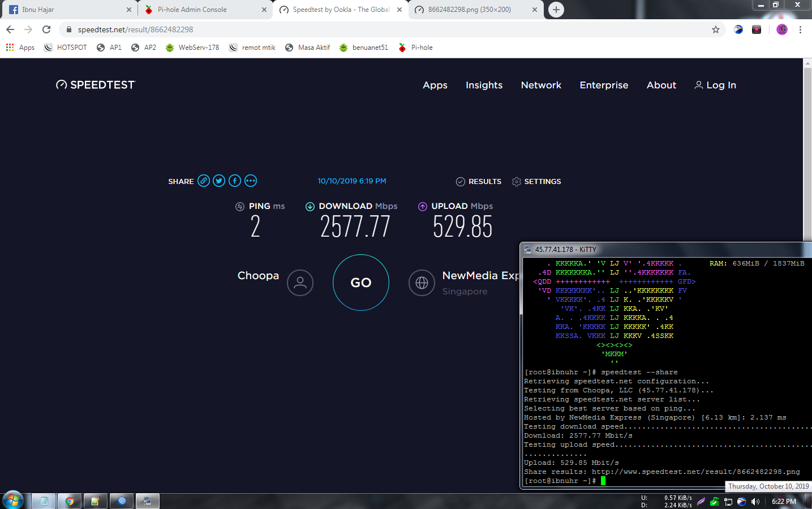The image size is (812, 509).
Task: Open the Network menu item
Action: tap(541, 85)
